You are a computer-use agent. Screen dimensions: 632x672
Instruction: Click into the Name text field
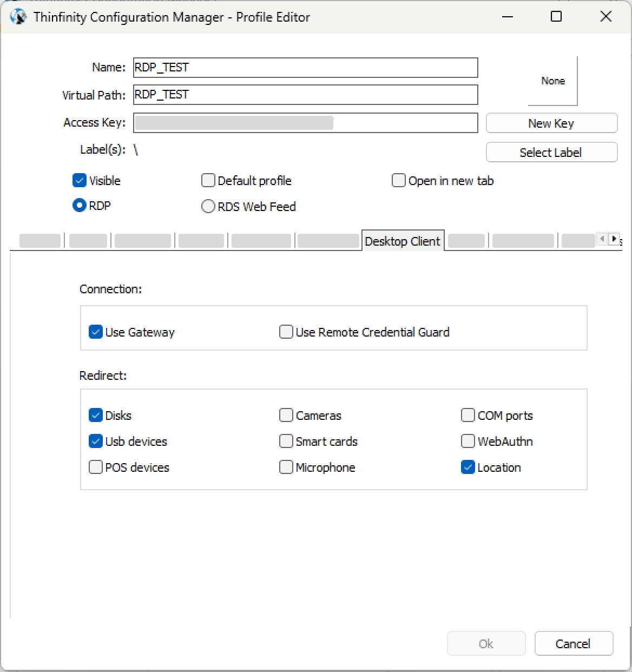(x=305, y=68)
